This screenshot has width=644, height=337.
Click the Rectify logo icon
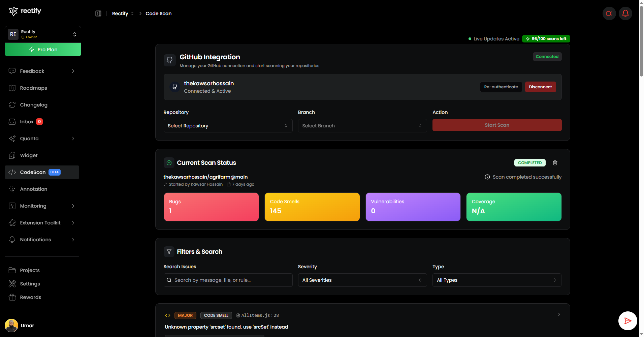pos(13,11)
